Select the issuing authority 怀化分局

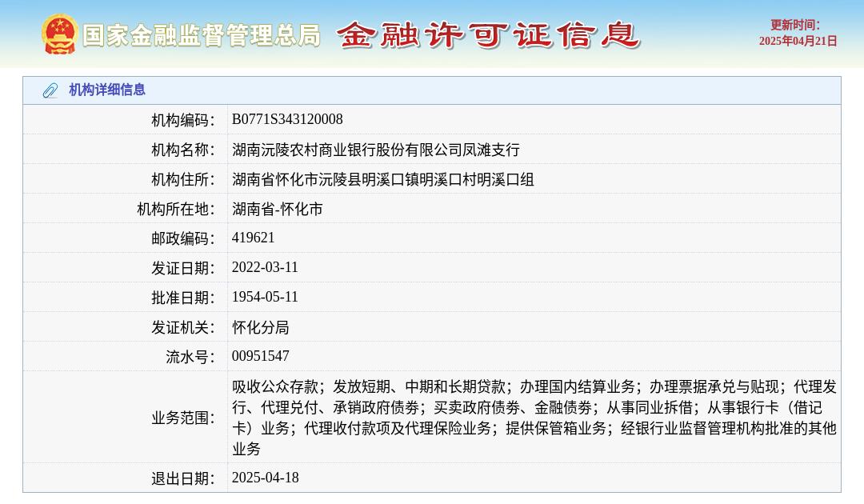(260, 328)
